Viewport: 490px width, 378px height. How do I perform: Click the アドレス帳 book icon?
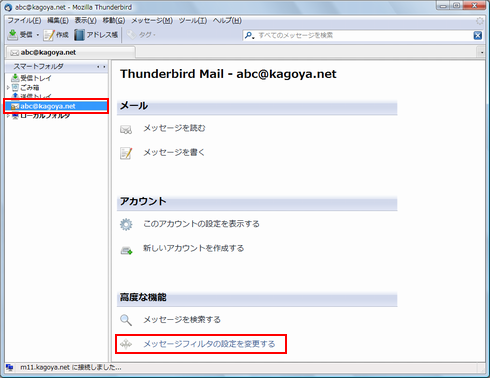(x=79, y=35)
